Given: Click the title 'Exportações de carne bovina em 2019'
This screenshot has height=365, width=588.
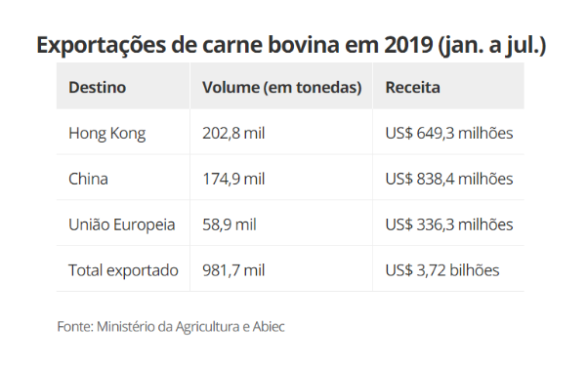Looking at the screenshot, I should (234, 45).
